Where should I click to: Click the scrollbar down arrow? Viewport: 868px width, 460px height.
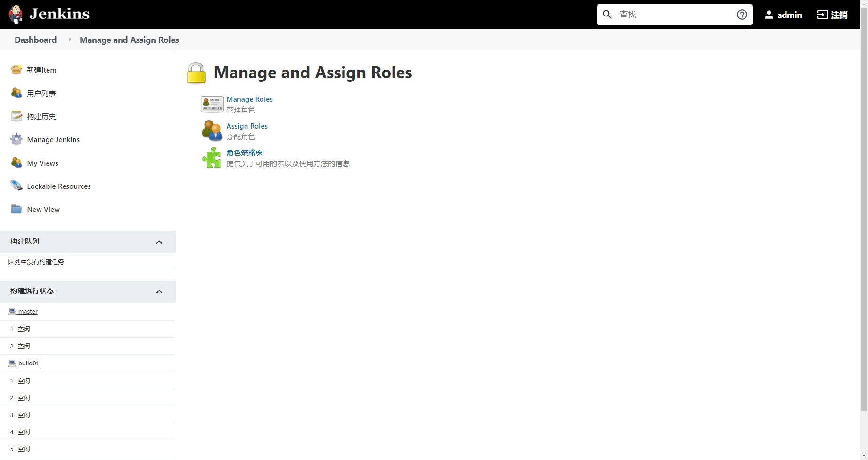864,456
